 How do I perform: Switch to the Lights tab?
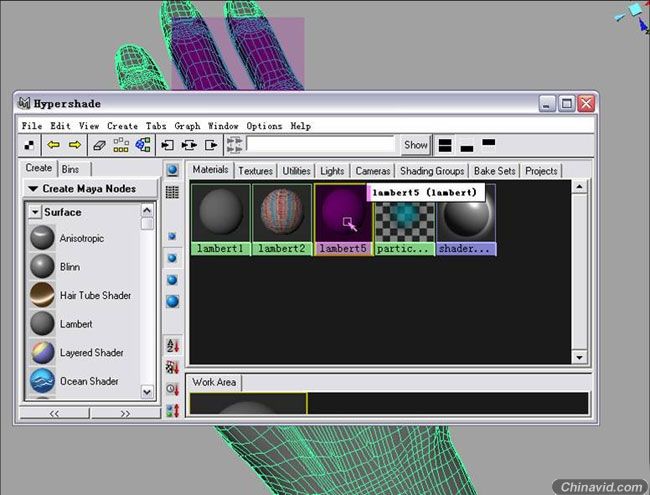pos(332,171)
